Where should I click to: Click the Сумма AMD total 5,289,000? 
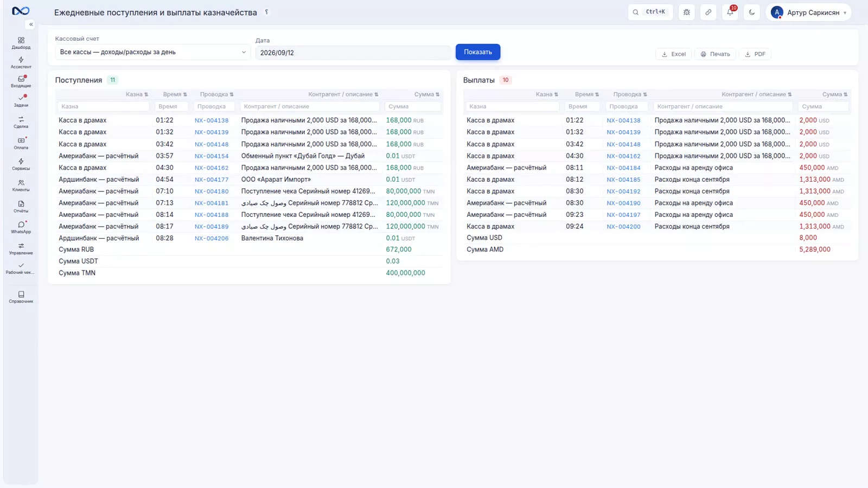815,249
